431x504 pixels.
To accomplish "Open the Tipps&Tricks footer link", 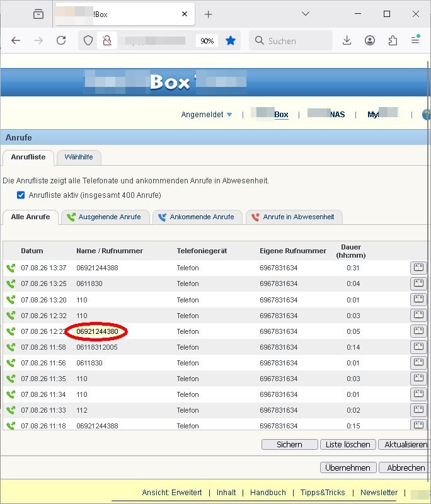I will (x=323, y=493).
